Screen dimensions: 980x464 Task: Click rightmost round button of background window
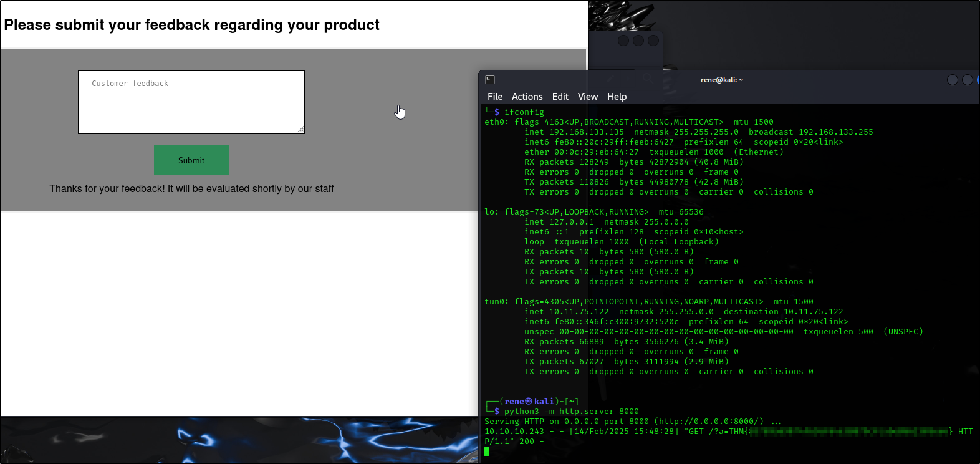point(653,41)
